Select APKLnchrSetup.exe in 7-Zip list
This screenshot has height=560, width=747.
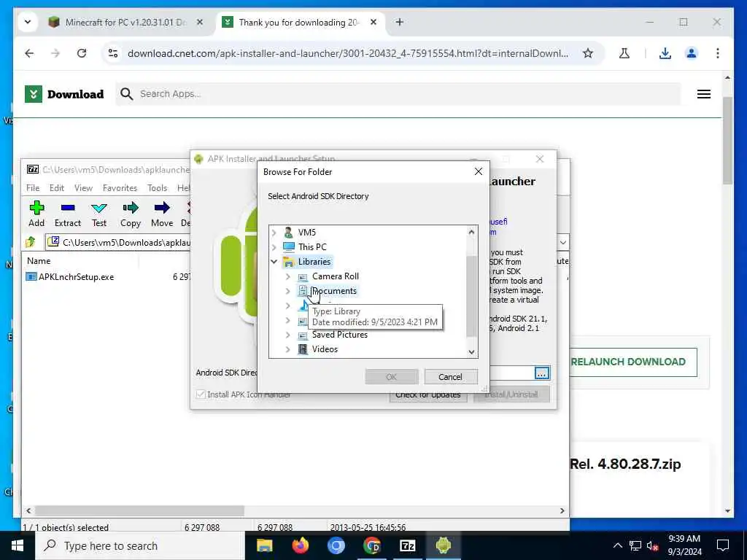click(76, 277)
